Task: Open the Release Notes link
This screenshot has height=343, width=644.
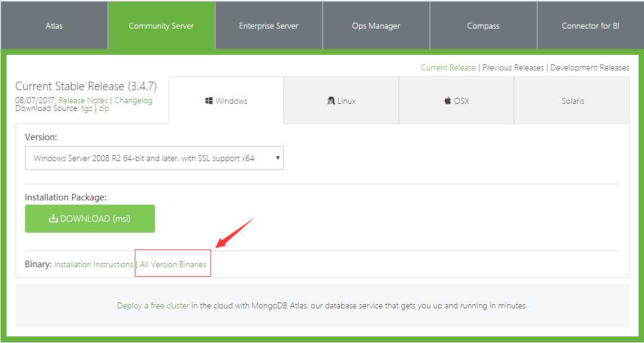Action: [x=83, y=100]
